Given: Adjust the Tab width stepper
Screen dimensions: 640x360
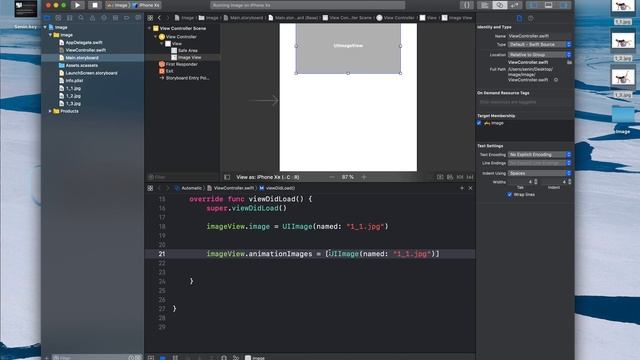Looking at the screenshot, I should [536, 182].
